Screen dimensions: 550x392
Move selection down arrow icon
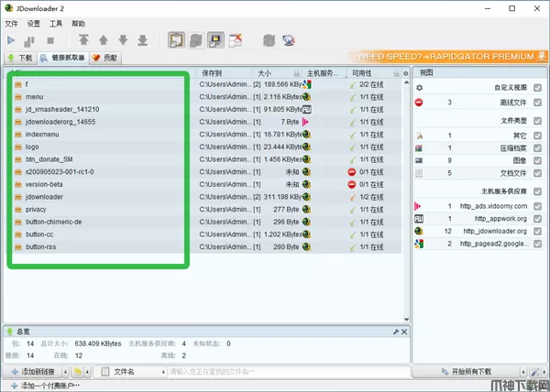[x=123, y=40]
